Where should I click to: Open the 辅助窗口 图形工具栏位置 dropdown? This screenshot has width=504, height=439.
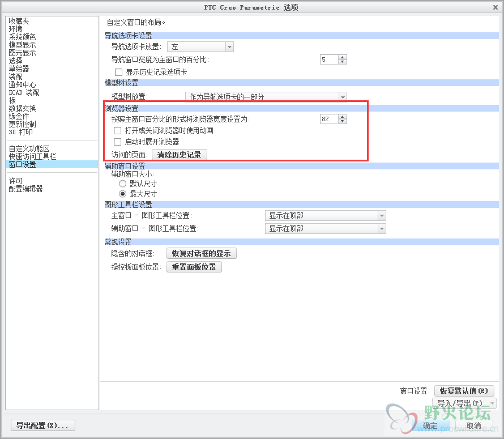(325, 229)
